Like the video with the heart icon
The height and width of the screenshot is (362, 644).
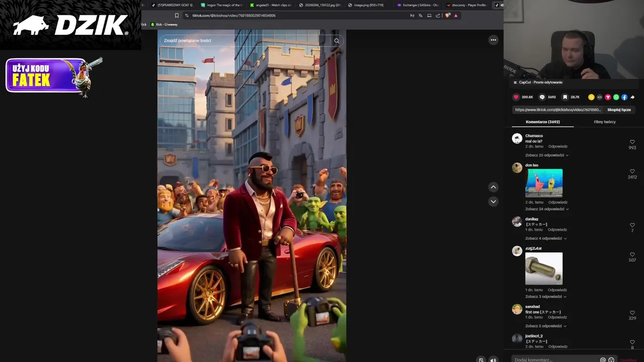[516, 97]
